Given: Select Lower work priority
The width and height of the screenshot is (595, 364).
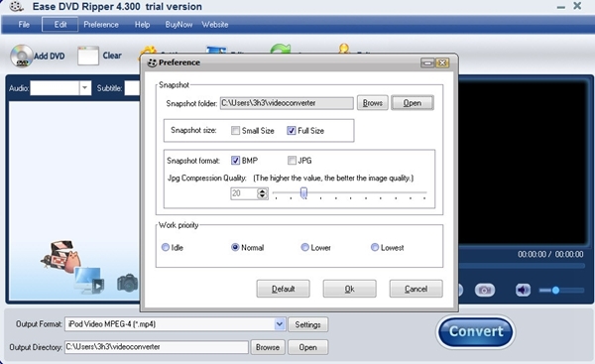Looking at the screenshot, I should (304, 248).
